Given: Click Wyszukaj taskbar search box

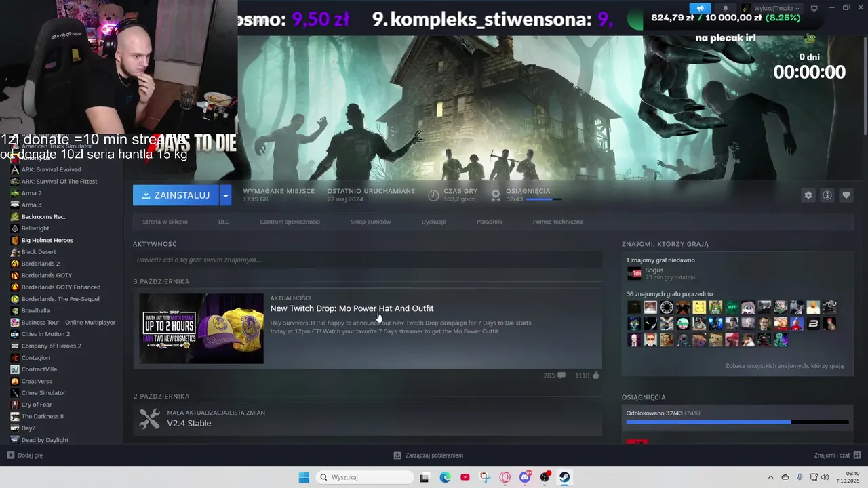Looking at the screenshot, I should coord(365,477).
